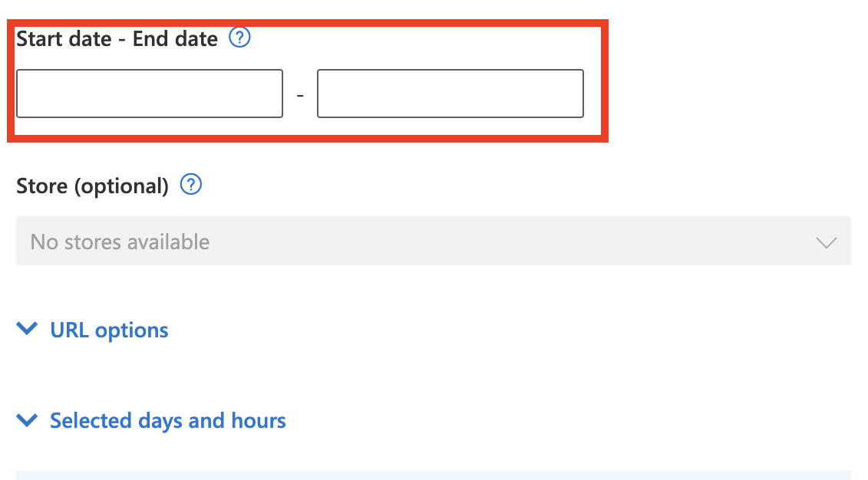Click the Store (optional) label text
This screenshot has width=868, height=480.
point(92,186)
